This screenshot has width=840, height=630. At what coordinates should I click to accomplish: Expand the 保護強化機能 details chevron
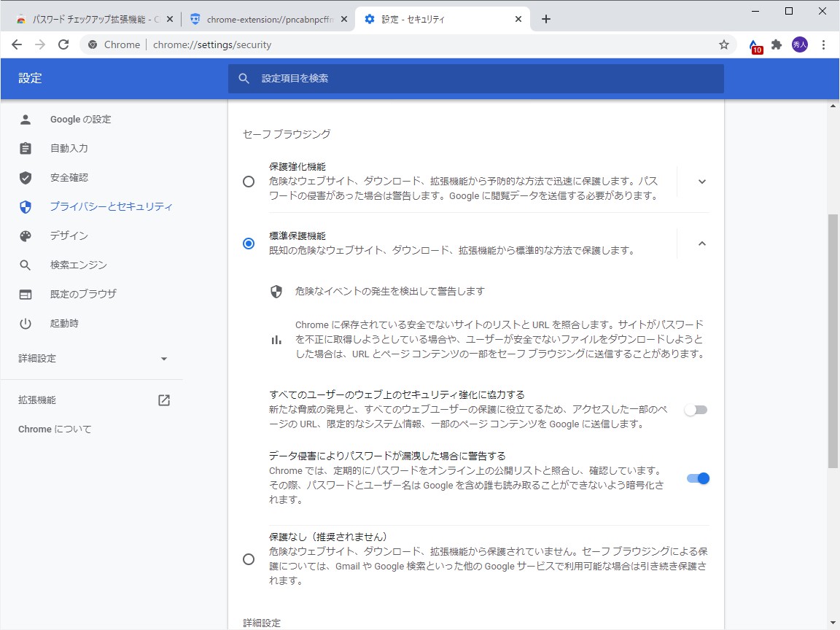pyautogui.click(x=701, y=182)
